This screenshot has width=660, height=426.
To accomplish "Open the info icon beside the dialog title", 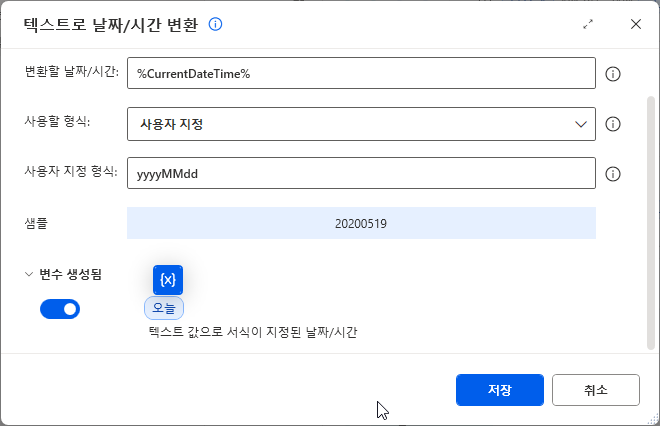I will (216, 24).
